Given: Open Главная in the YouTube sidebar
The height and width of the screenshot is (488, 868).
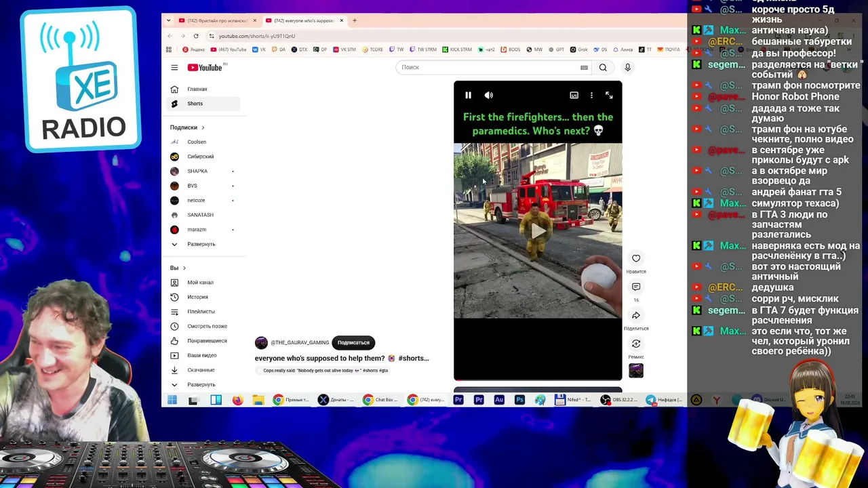Looking at the screenshot, I should tap(204, 89).
